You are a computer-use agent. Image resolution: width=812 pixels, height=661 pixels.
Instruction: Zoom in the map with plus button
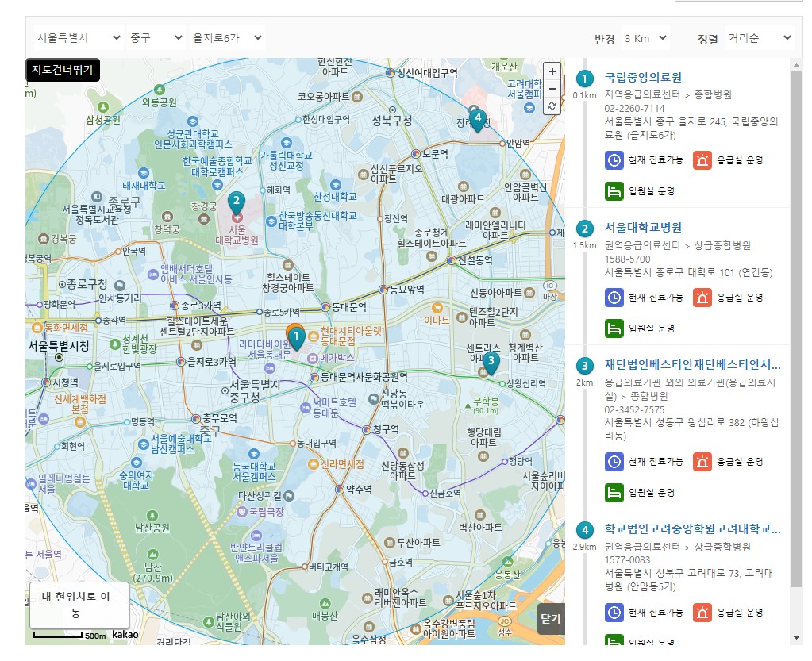coord(552,71)
